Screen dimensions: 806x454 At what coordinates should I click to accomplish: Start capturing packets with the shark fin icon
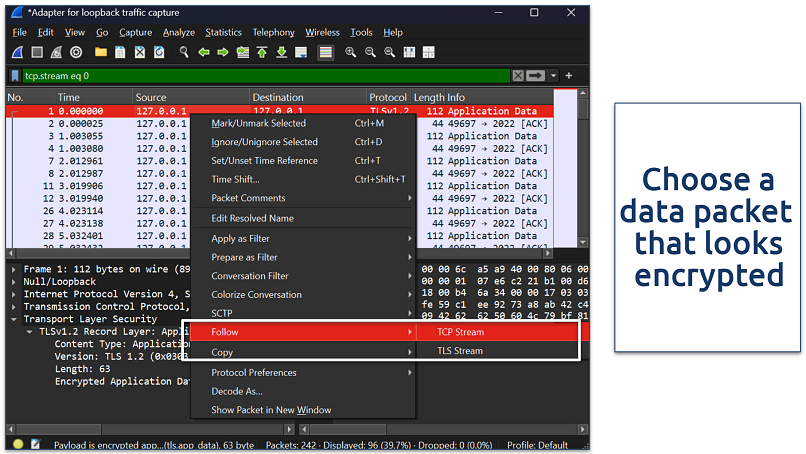[18, 51]
